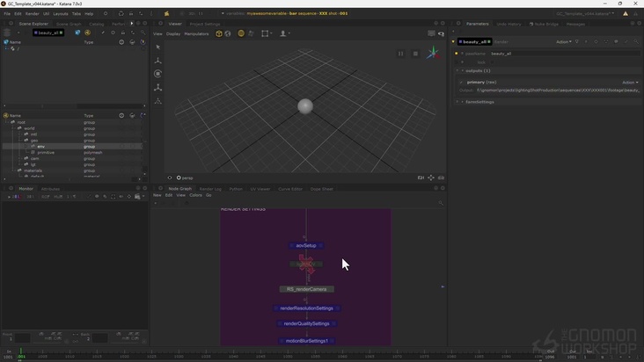This screenshot has height=362, width=644.
Task: Toggle the passName parameter state badge
Action: pyautogui.click(x=457, y=54)
